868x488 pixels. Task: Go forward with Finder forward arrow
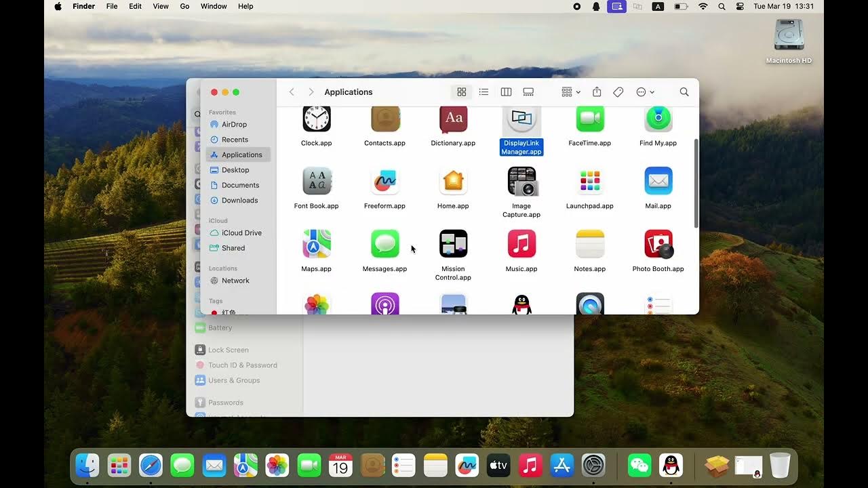click(x=311, y=92)
